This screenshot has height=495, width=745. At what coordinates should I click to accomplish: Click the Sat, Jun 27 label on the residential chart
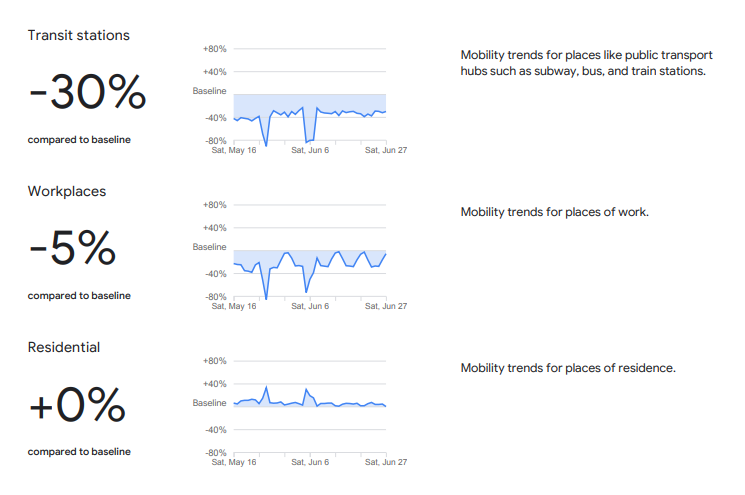click(385, 462)
